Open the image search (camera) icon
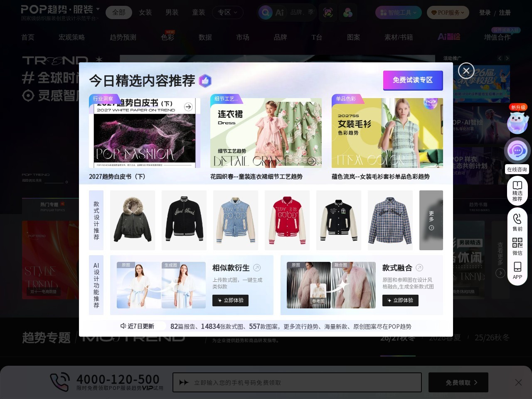This screenshot has height=399, width=532. click(x=328, y=12)
